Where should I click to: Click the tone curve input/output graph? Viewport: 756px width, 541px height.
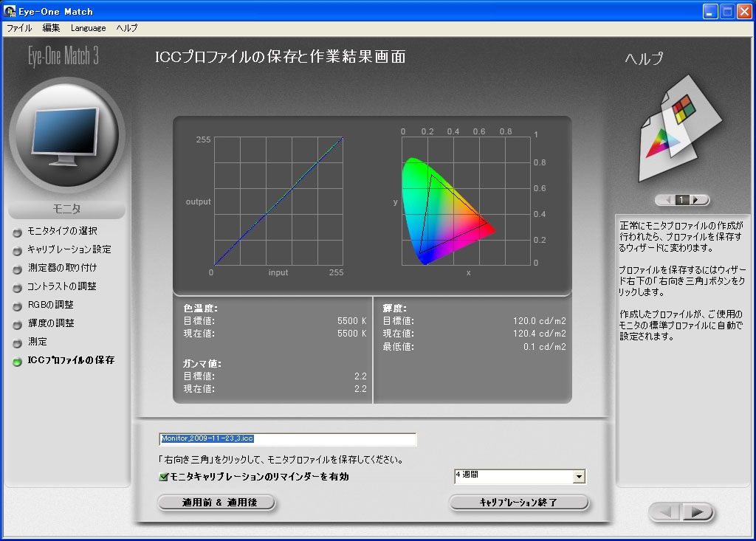click(278, 201)
